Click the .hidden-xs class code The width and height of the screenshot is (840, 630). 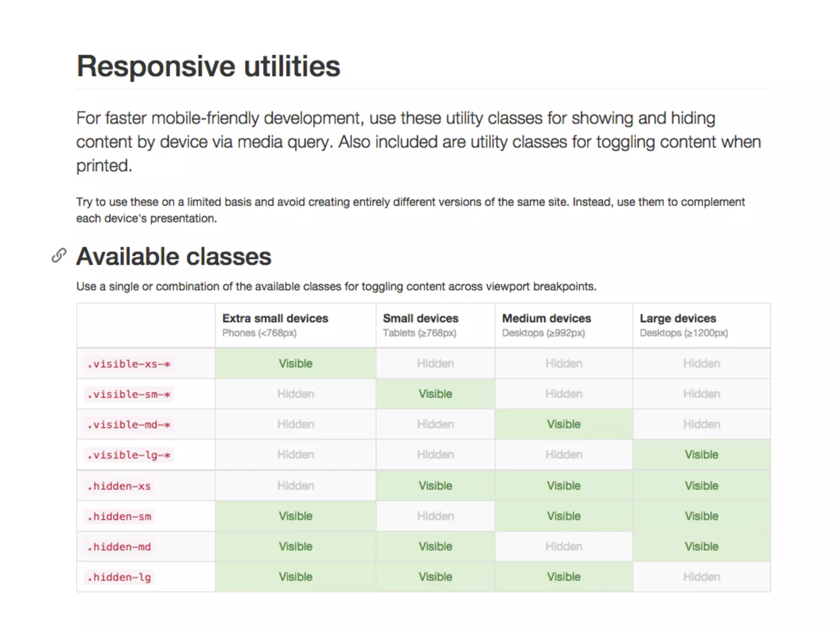[119, 486]
